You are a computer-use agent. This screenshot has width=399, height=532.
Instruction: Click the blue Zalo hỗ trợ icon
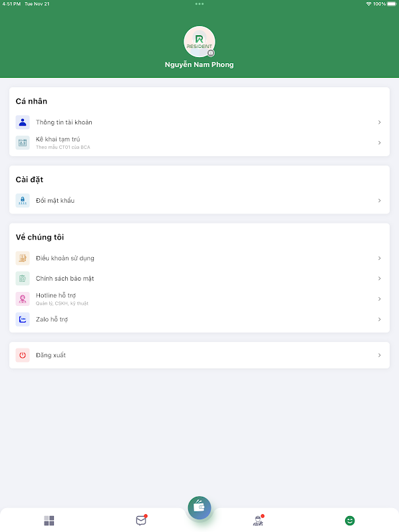point(23,320)
